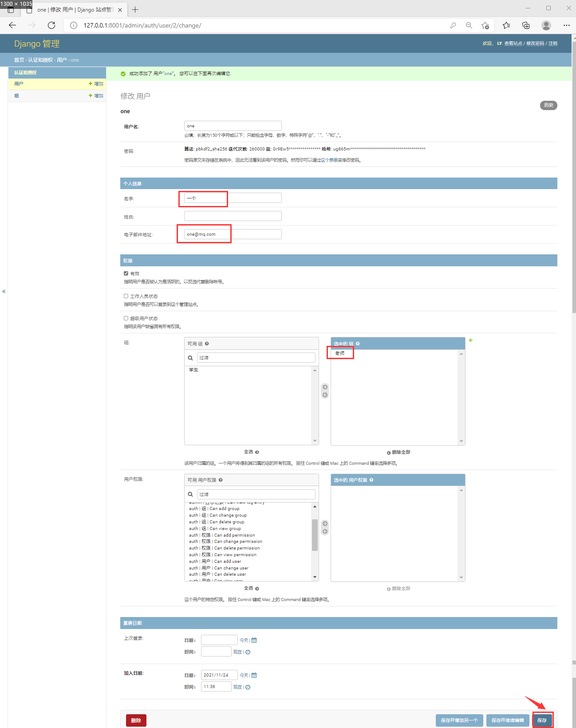Open the calendar icon for 上次登录 date
The height and width of the screenshot is (728, 576).
tap(254, 640)
